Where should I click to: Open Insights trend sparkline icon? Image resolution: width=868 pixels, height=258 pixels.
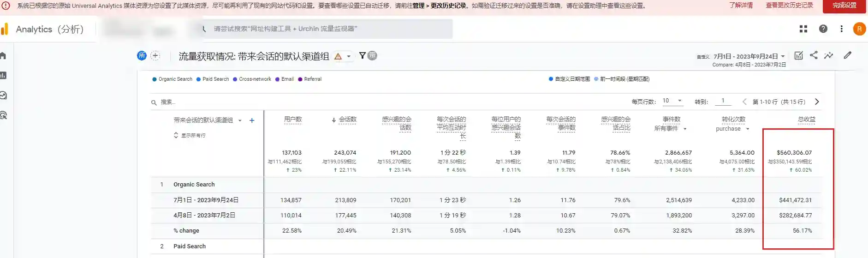click(829, 55)
